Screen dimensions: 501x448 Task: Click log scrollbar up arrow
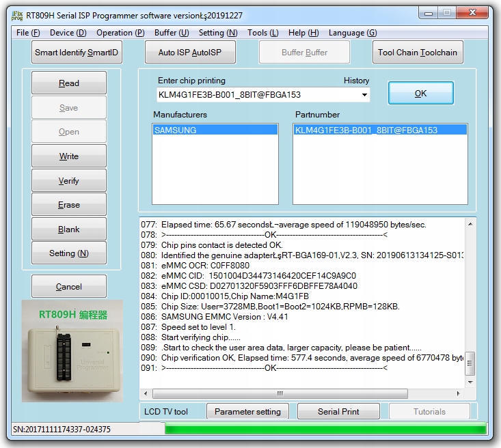470,224
